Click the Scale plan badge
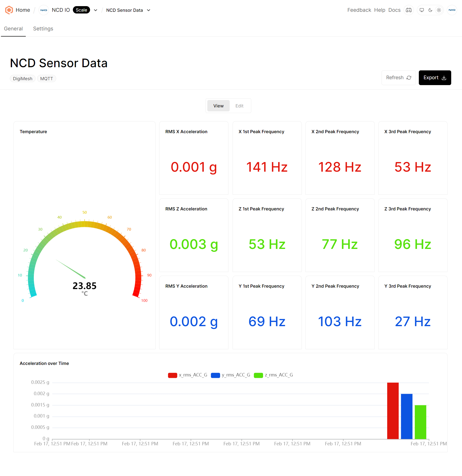Viewport: 462px width, 476px height. pyautogui.click(x=81, y=10)
